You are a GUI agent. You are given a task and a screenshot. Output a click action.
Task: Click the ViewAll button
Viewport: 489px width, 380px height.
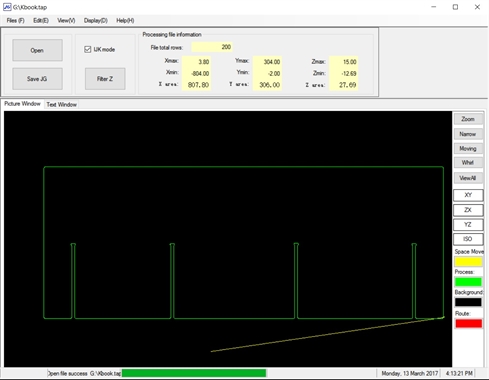point(468,178)
